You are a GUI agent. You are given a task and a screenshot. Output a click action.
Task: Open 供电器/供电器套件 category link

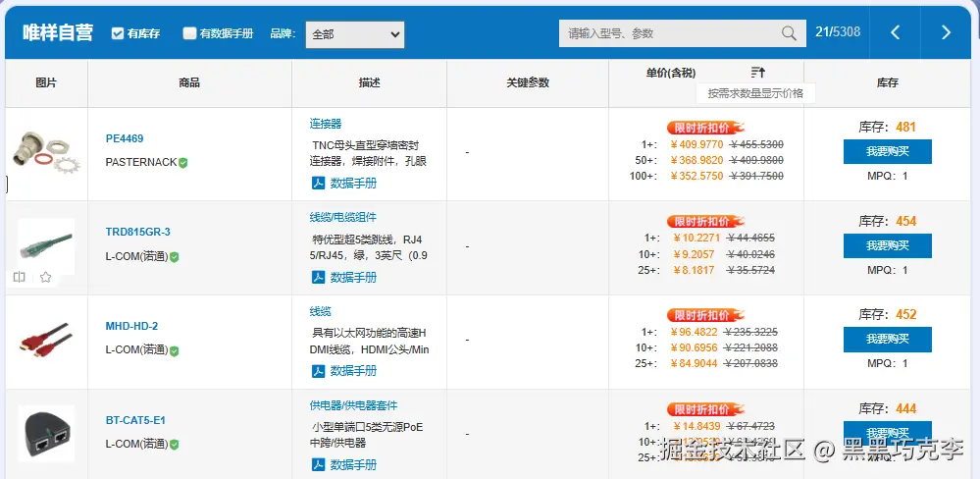[x=354, y=405]
